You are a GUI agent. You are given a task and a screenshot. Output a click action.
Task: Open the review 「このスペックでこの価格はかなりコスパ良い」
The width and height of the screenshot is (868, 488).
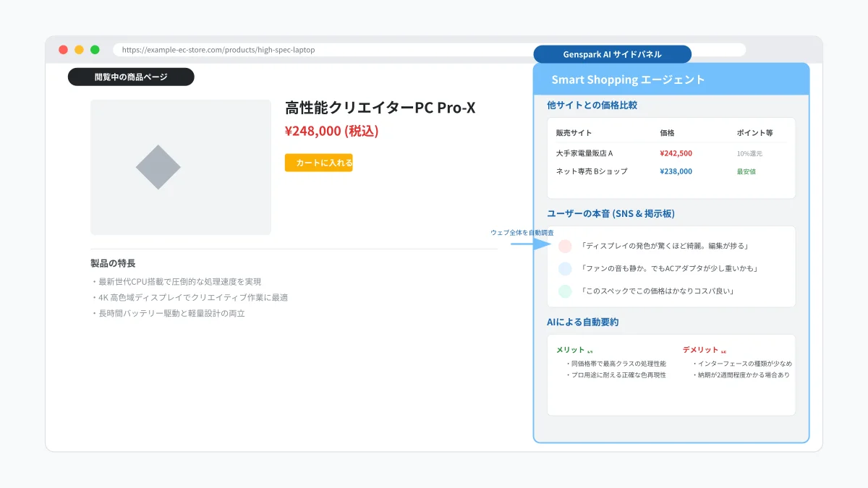(658, 291)
